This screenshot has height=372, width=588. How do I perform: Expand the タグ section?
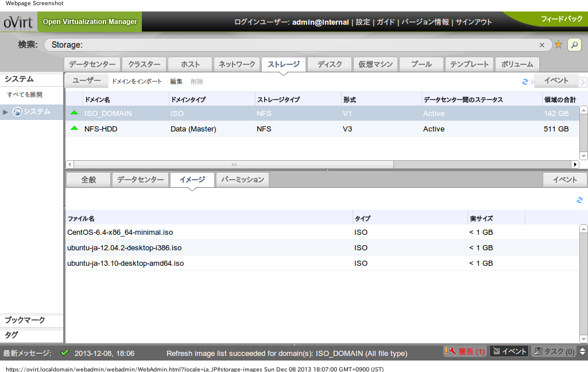click(x=11, y=335)
